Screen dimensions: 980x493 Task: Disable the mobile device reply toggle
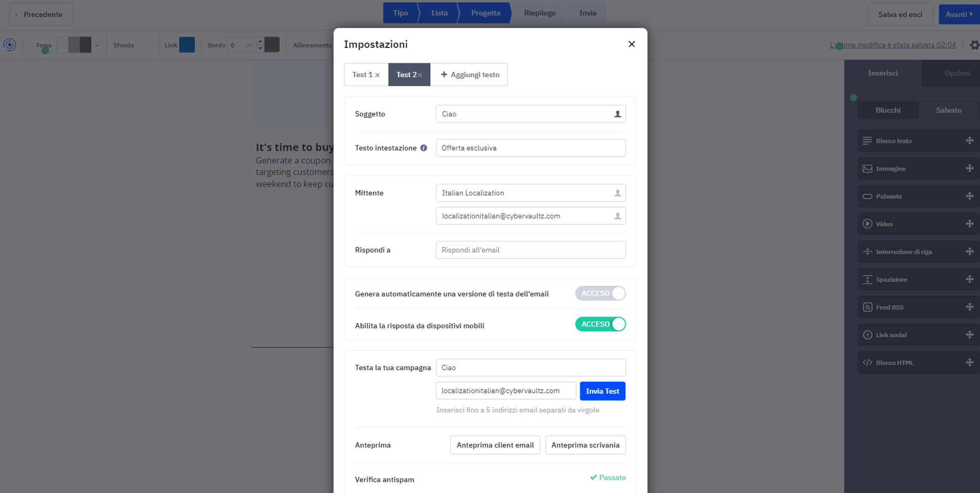pos(600,324)
